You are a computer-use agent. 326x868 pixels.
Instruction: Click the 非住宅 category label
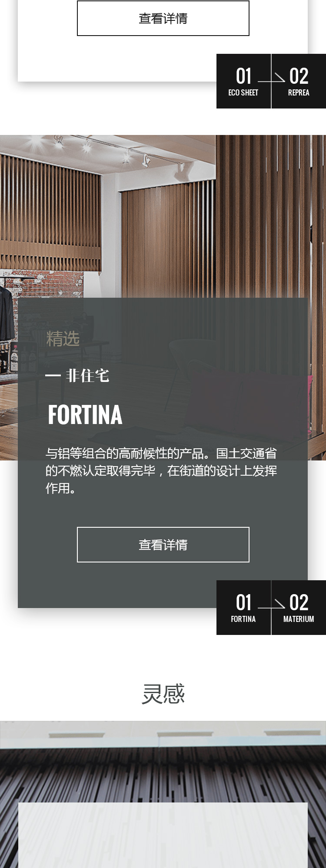click(87, 376)
